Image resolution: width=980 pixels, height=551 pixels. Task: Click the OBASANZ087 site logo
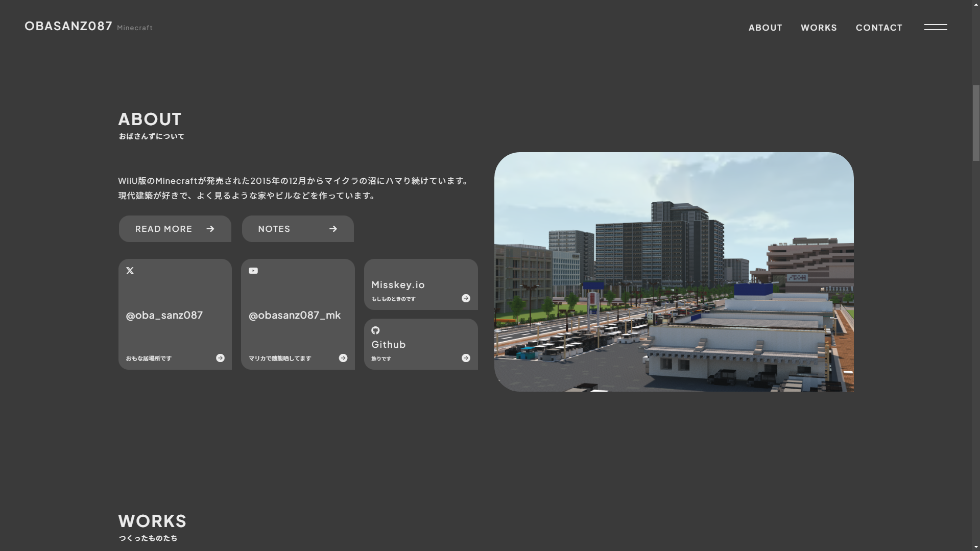click(68, 26)
